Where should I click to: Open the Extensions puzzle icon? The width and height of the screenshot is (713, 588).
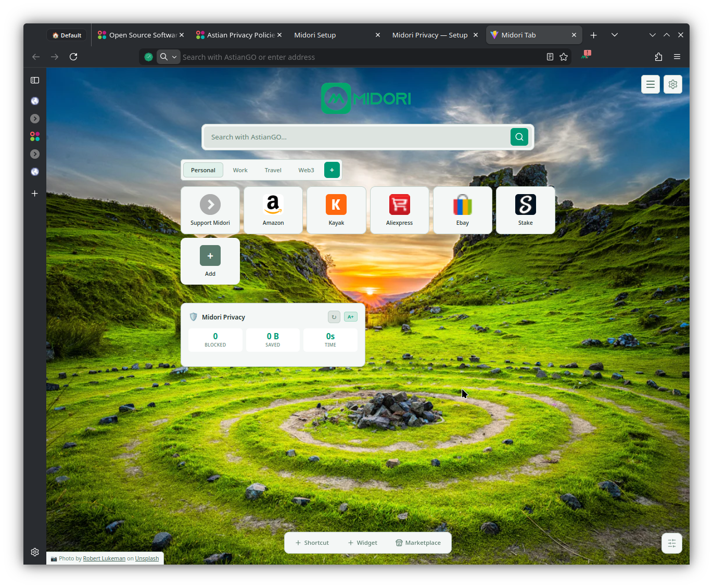[x=658, y=57]
